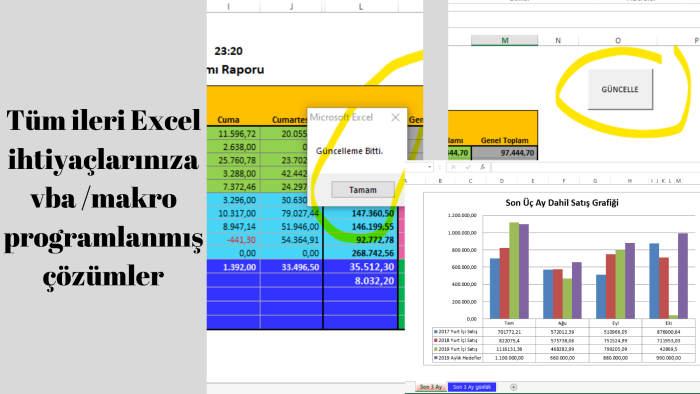Select cell with value 25.760,78
The image size is (700, 394).
(x=233, y=160)
